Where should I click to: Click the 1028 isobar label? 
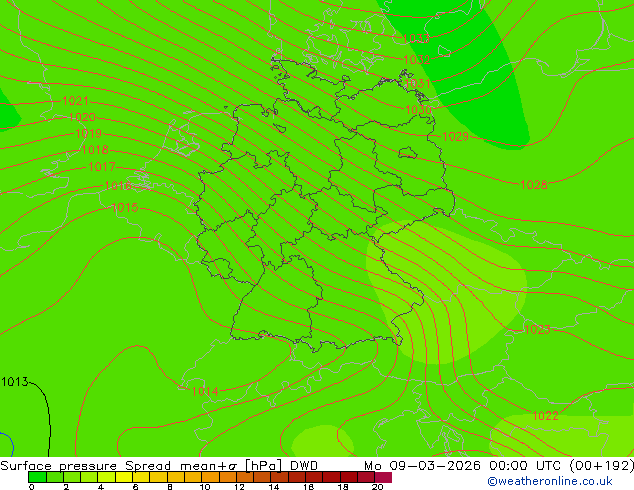click(x=534, y=185)
